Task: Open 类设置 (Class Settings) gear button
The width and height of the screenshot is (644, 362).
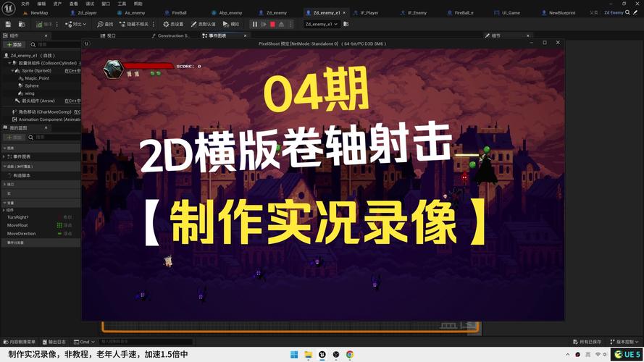Action: (173, 24)
